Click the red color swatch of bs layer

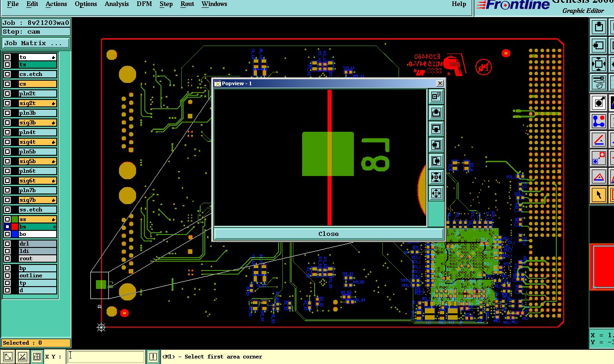pos(15,227)
